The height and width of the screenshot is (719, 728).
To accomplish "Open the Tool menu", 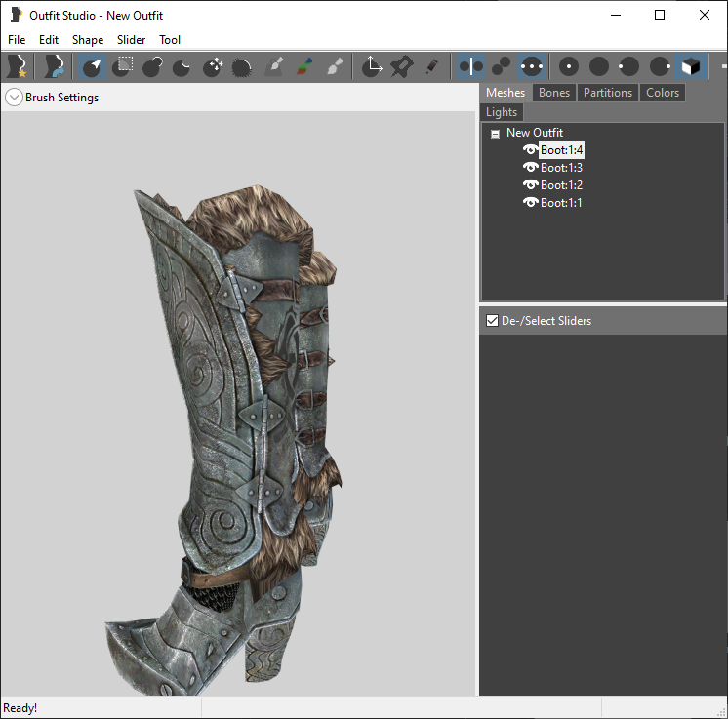I will [170, 40].
